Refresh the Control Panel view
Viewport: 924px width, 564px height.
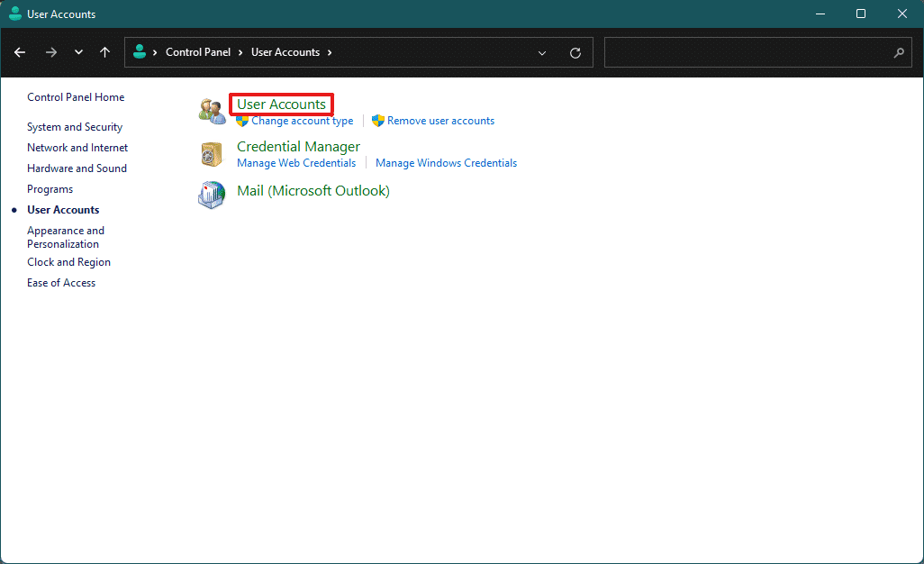coord(575,53)
